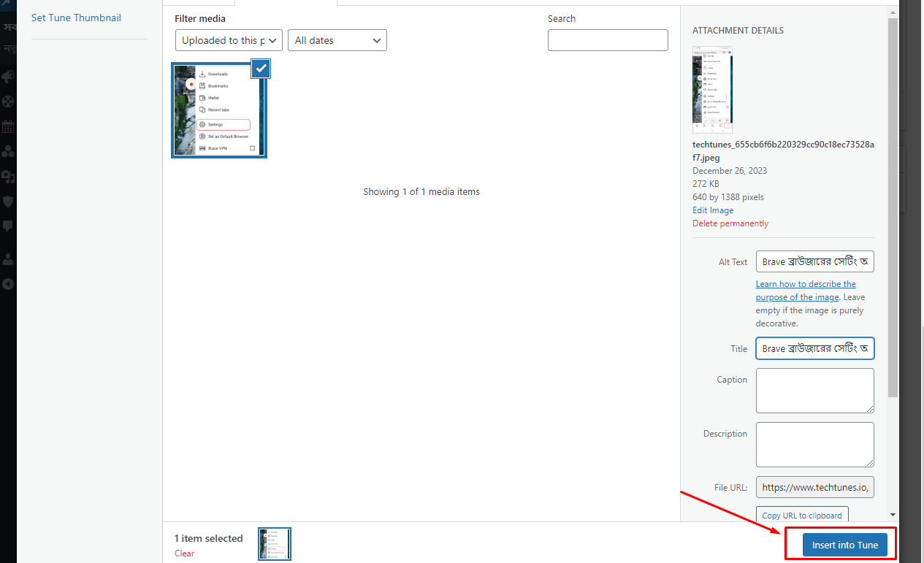Click the attachment details scrollbar thumb

(x=893, y=208)
